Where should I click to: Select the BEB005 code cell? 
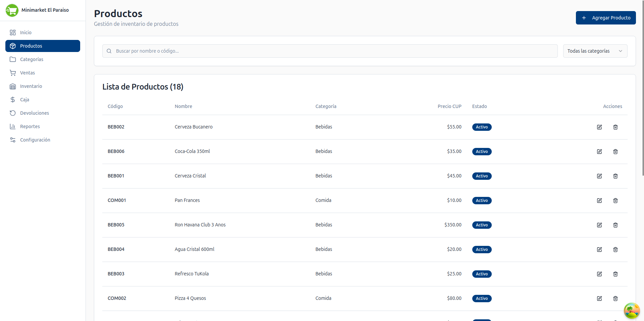tap(116, 225)
